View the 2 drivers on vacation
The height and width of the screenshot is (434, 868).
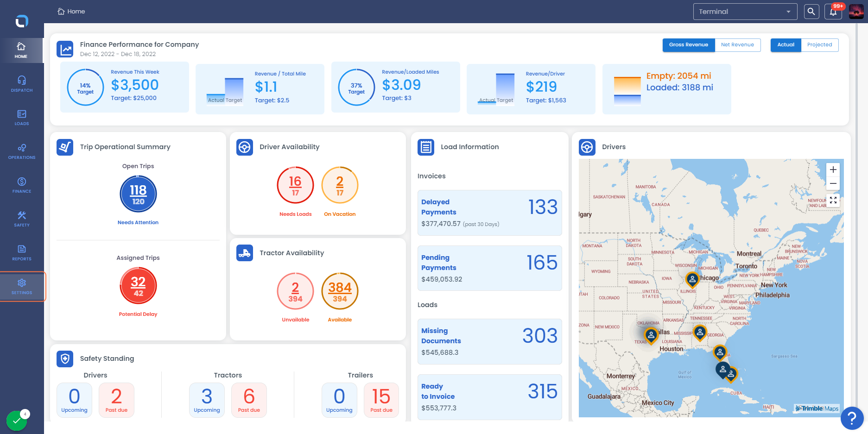point(340,185)
